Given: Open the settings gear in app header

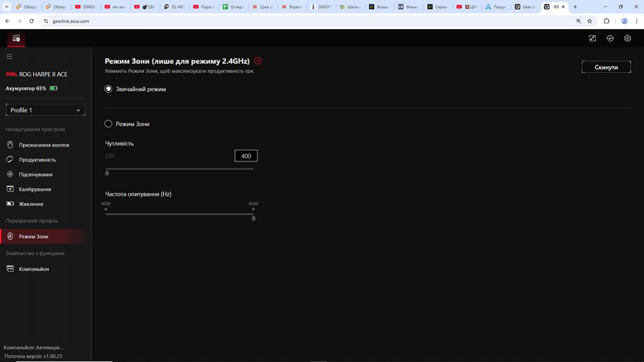Looking at the screenshot, I should click(628, 38).
